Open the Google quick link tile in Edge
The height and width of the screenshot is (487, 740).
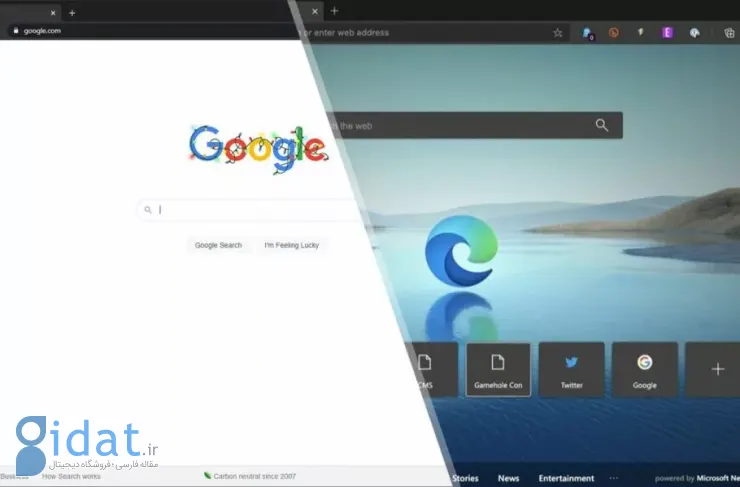(645, 369)
